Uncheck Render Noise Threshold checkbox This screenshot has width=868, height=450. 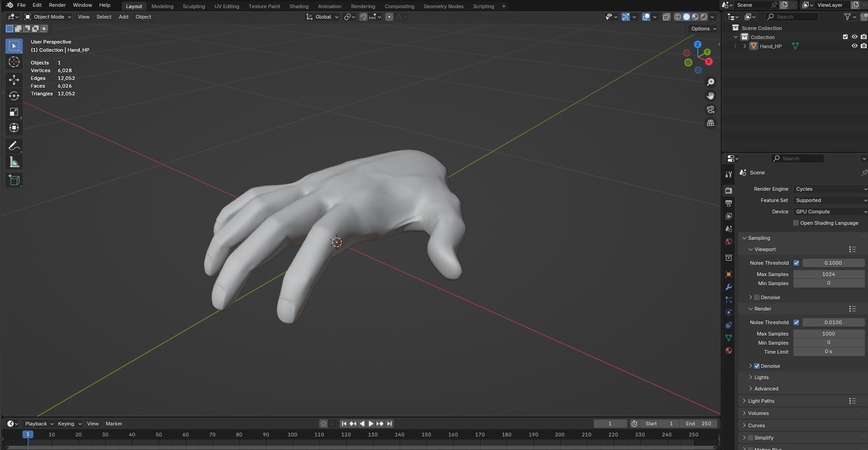tap(796, 322)
